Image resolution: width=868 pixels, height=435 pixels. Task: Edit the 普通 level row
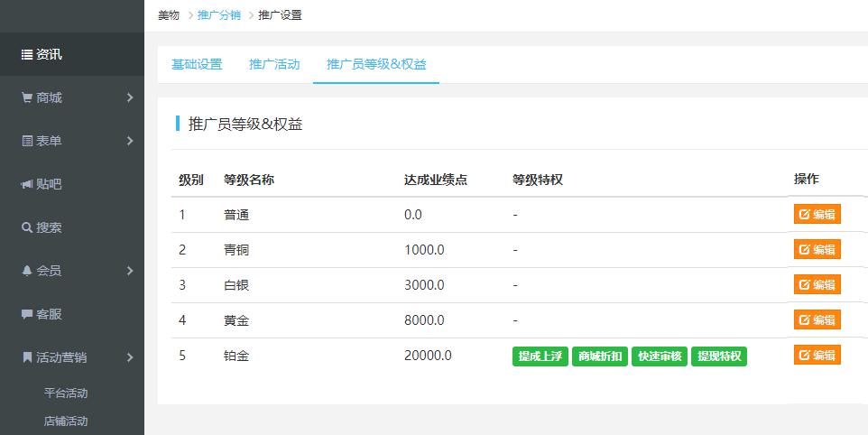[x=817, y=214]
